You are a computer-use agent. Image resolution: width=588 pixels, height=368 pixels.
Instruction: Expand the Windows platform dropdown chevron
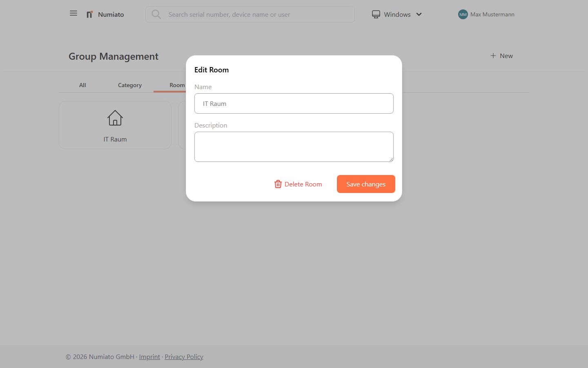pyautogui.click(x=419, y=15)
